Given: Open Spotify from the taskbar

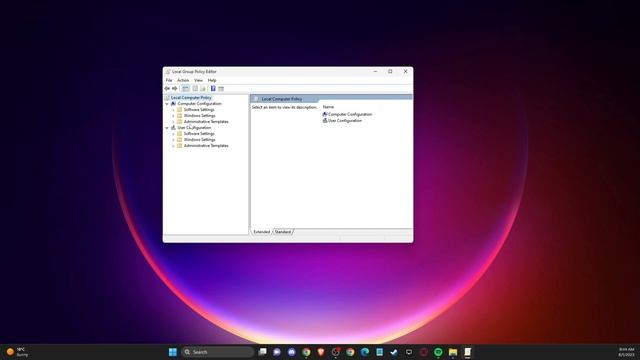Looking at the screenshot, I should pos(438,352).
